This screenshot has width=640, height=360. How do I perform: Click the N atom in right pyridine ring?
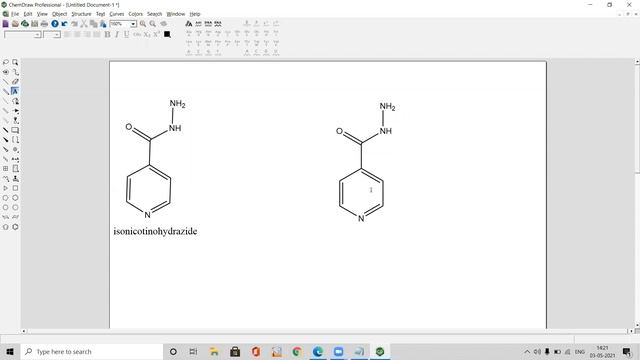[361, 219]
